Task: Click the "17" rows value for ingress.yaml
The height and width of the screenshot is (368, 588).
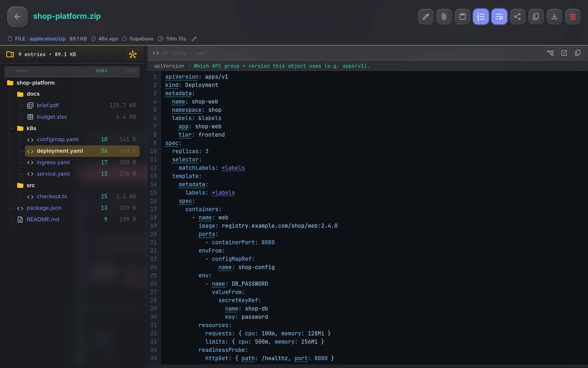Action: (104, 162)
